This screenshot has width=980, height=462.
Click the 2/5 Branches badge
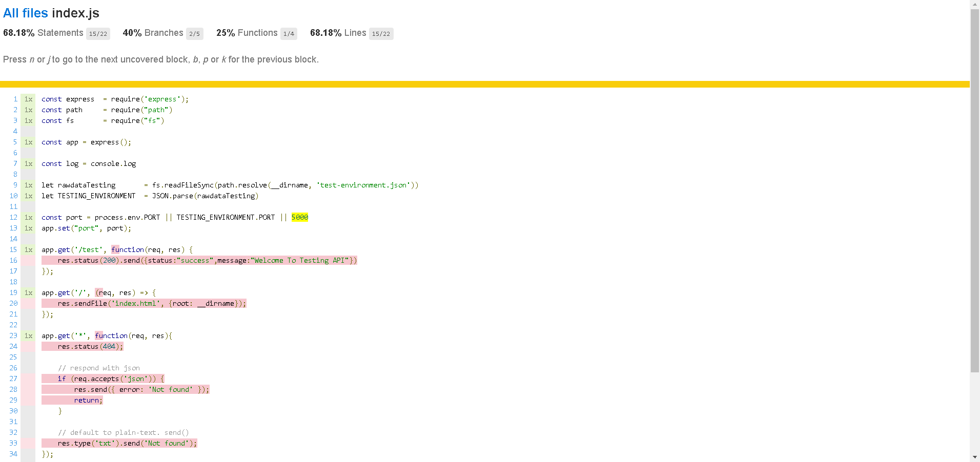[x=194, y=34]
